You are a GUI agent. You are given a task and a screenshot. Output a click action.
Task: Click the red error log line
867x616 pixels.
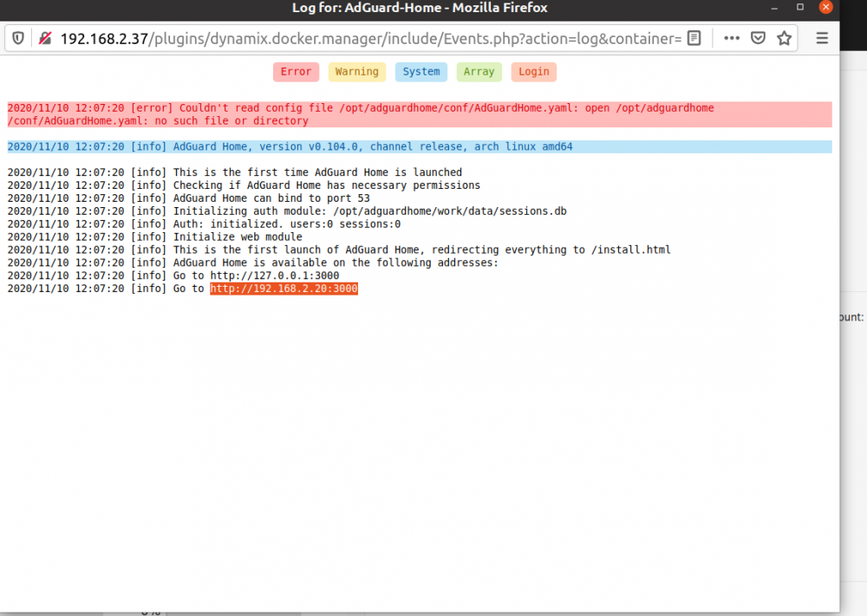pos(419,114)
